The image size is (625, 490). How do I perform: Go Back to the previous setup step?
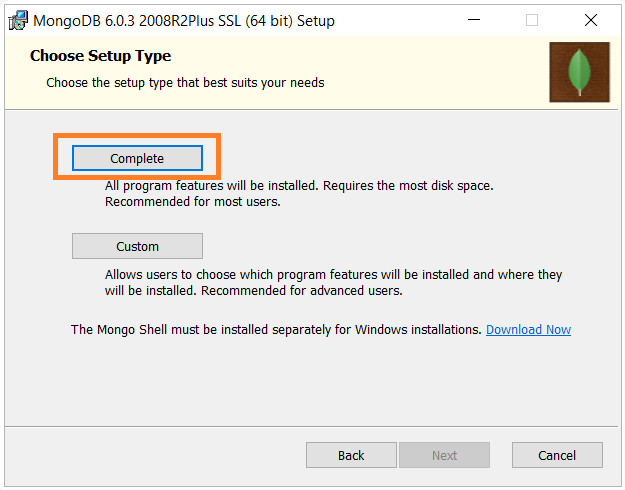(x=351, y=455)
